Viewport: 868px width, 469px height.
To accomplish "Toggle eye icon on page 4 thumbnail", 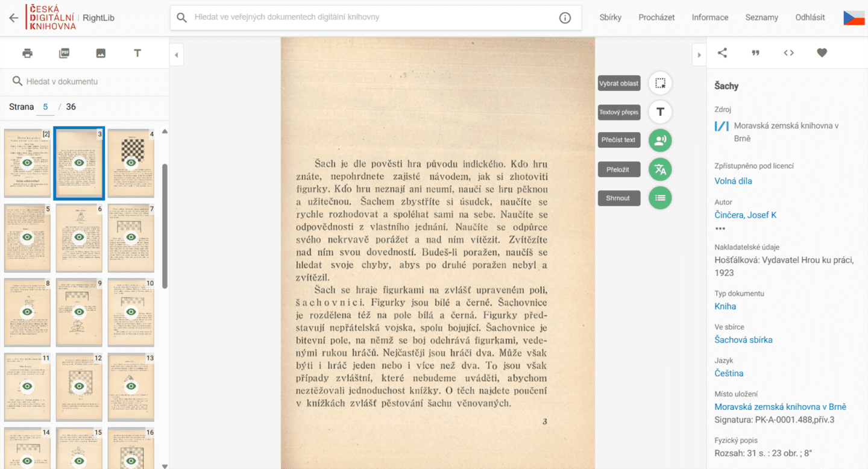I will pos(131,163).
